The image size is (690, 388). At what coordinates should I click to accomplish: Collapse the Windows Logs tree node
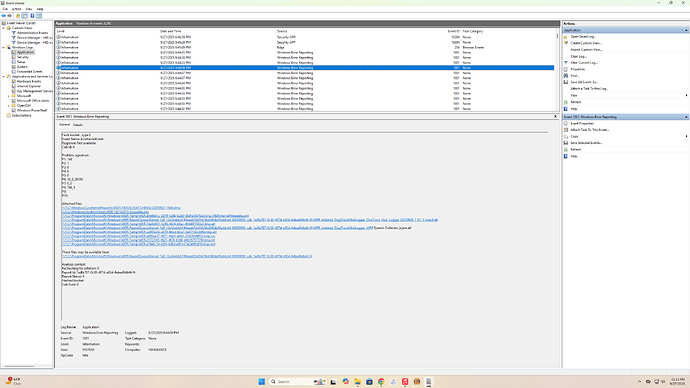pyautogui.click(x=4, y=48)
